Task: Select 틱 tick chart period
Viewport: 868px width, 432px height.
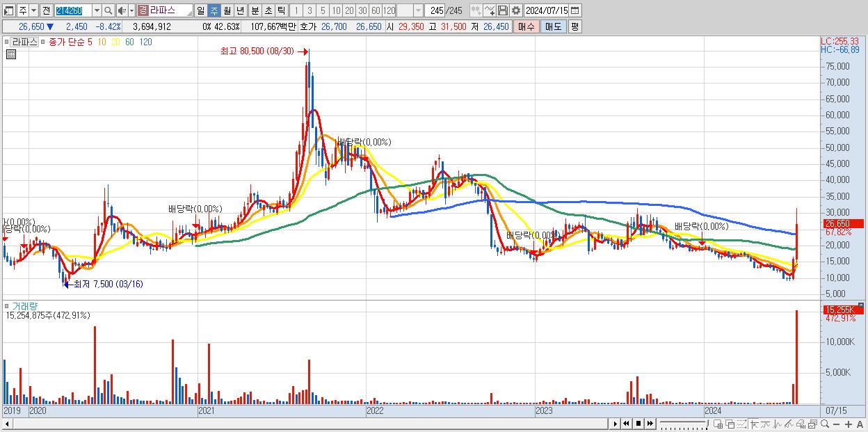Action: point(281,10)
